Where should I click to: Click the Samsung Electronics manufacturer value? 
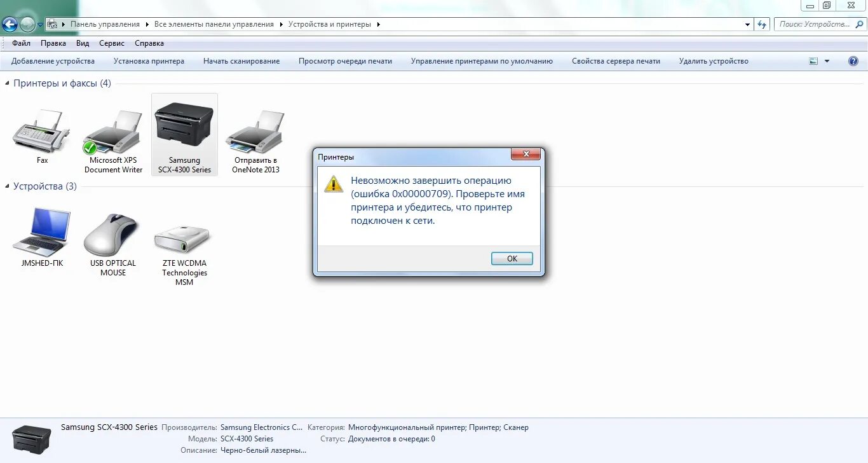pos(262,427)
